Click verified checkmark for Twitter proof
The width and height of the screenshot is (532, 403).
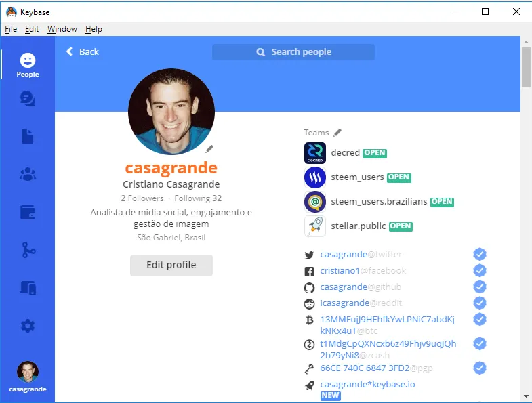(480, 254)
